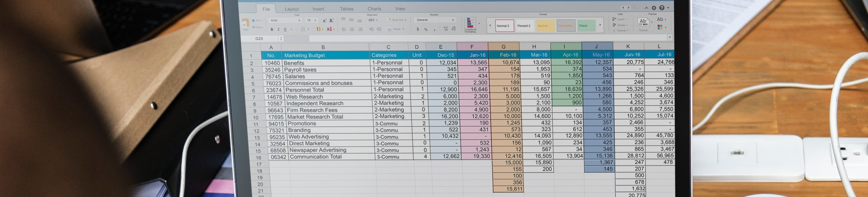Image resolution: width=868 pixels, height=197 pixels.
Task: Expand the formula bar
Action: click(x=670, y=37)
